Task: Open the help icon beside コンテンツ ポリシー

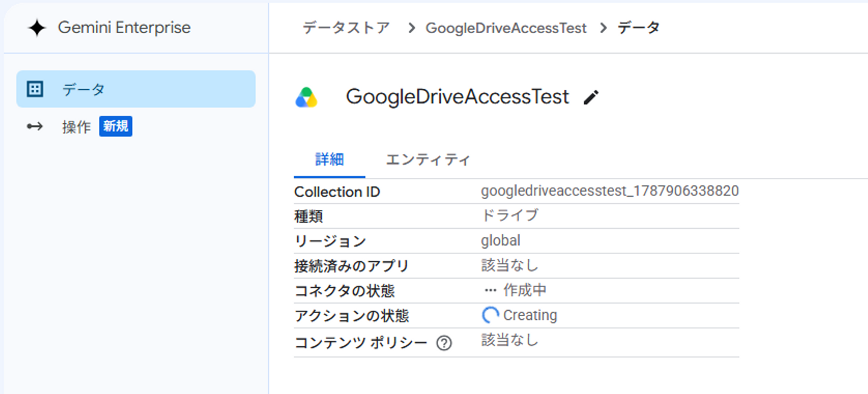Action: 444,343
